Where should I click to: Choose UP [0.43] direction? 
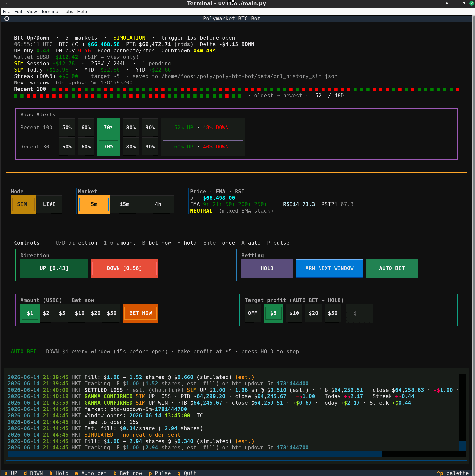click(x=54, y=268)
